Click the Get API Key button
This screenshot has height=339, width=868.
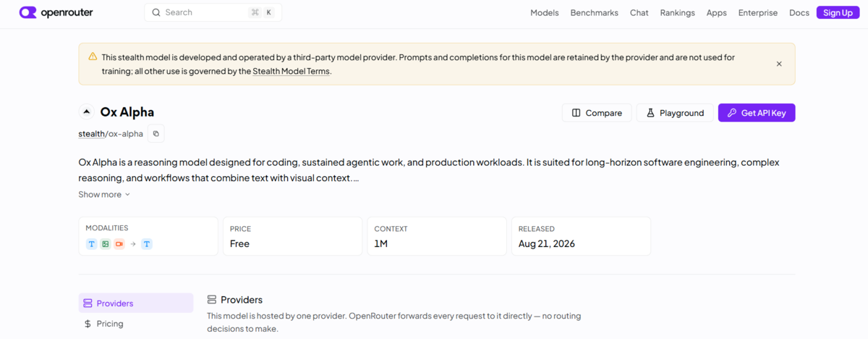pyautogui.click(x=757, y=112)
